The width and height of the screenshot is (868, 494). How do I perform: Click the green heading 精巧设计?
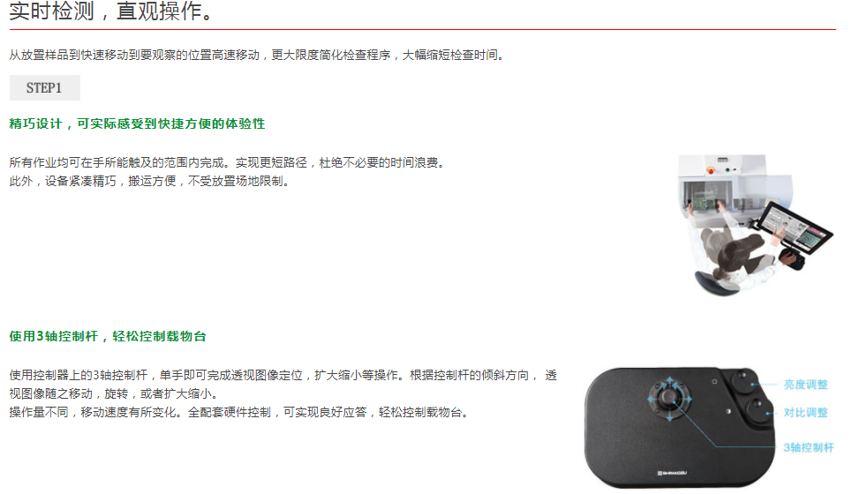pyautogui.click(x=137, y=123)
